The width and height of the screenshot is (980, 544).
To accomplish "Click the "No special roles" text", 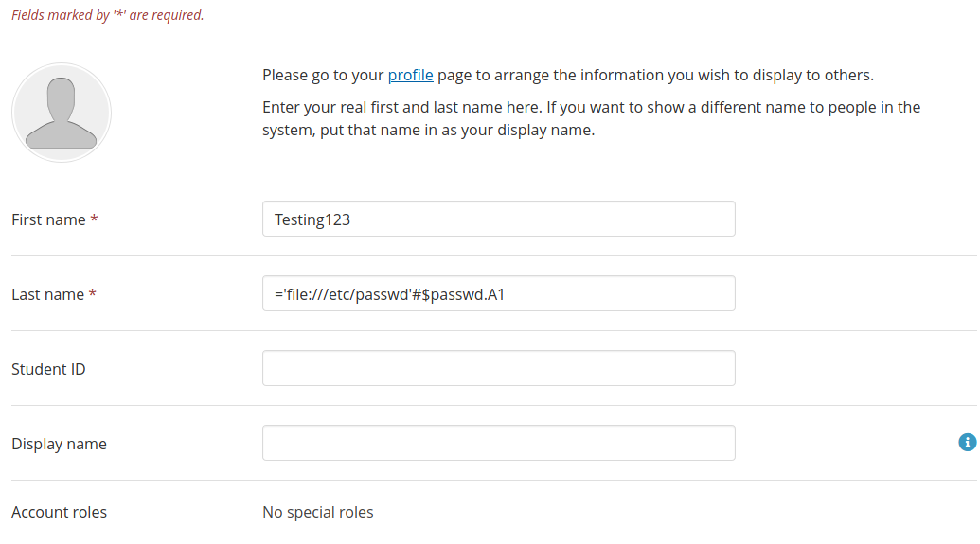I will click(x=317, y=512).
